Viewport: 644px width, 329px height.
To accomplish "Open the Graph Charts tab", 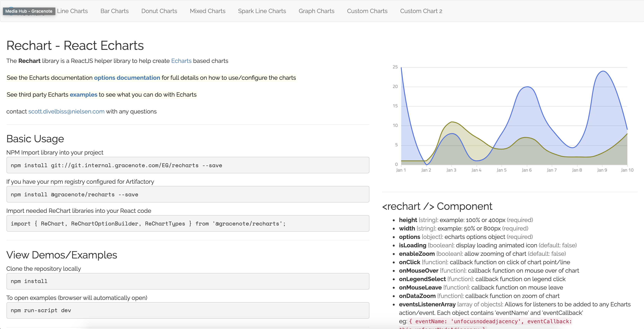I will [x=316, y=11].
